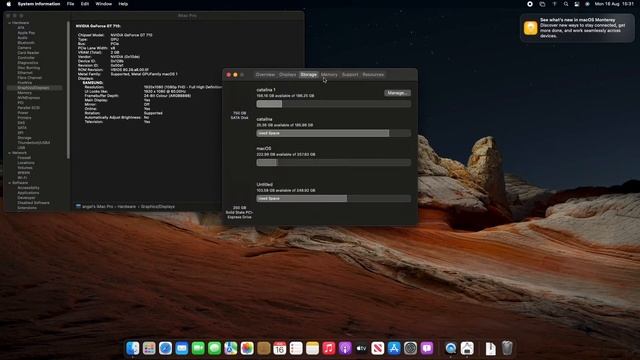Select Applications under Software

(x=29, y=193)
